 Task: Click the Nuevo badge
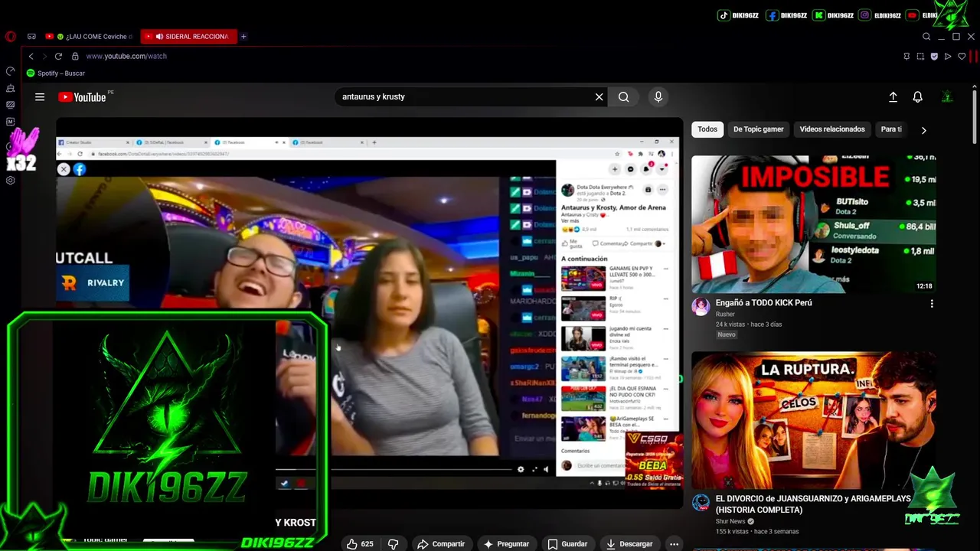(727, 334)
